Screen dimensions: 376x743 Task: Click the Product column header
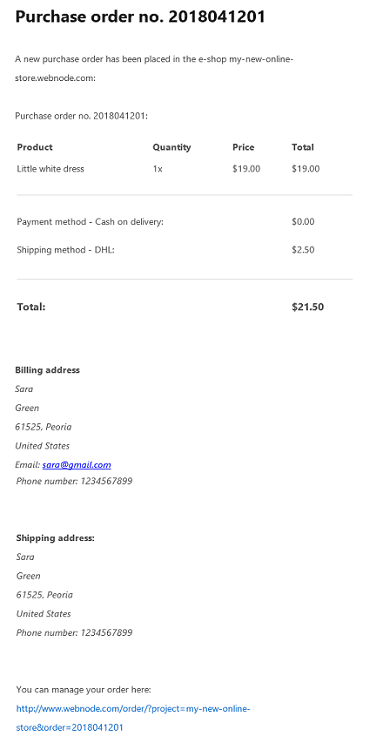(35, 147)
